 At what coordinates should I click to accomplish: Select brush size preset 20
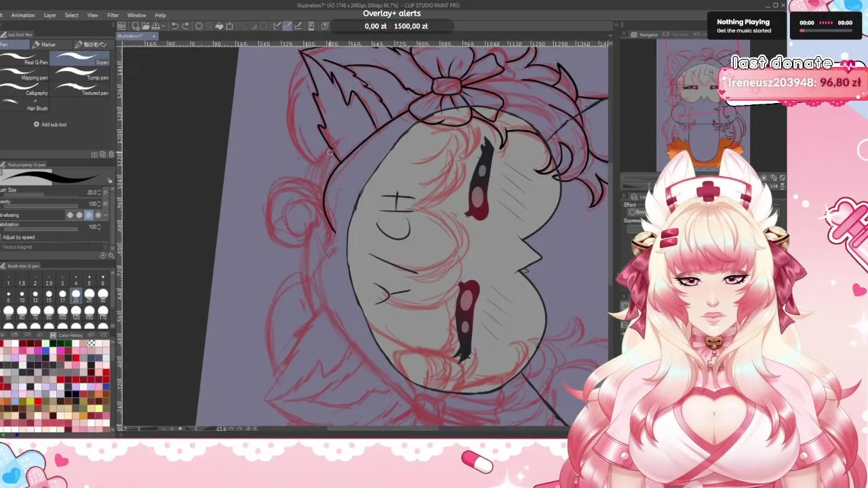click(75, 296)
